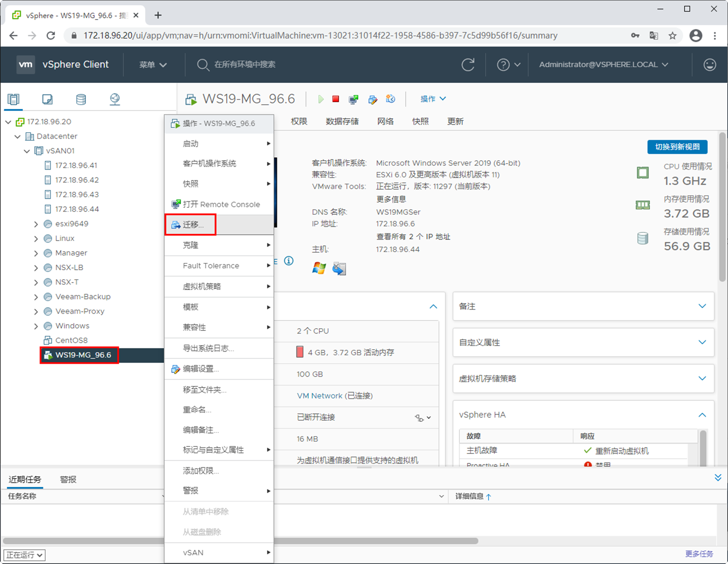Power off the VM with red stop icon
Viewport: 728px width, 564px height.
click(336, 99)
